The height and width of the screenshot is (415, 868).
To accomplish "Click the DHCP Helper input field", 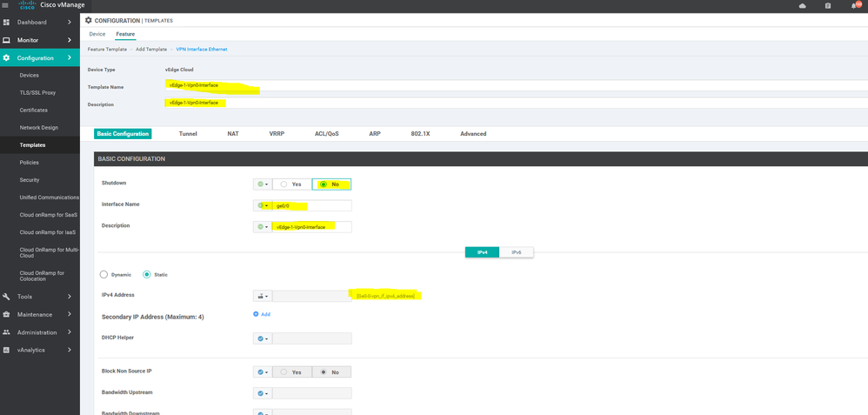I will click(x=311, y=338).
